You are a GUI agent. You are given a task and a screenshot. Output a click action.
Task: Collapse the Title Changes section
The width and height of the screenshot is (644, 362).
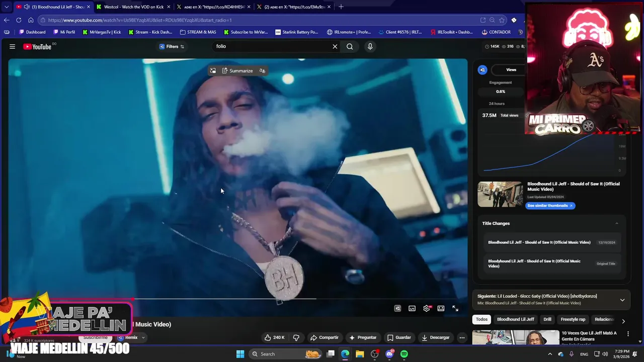tap(617, 223)
